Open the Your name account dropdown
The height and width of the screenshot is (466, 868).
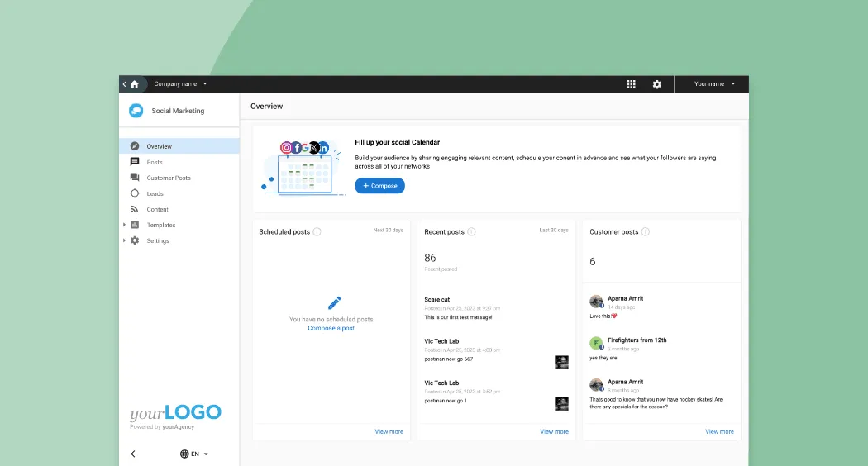714,84
